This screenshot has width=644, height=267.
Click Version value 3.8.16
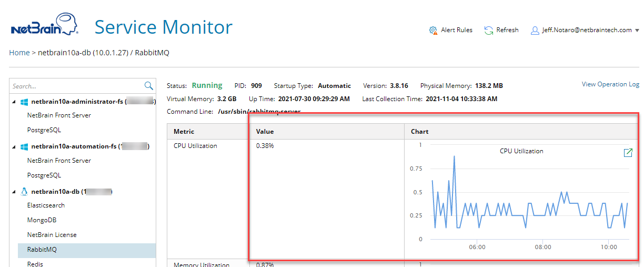[400, 85]
